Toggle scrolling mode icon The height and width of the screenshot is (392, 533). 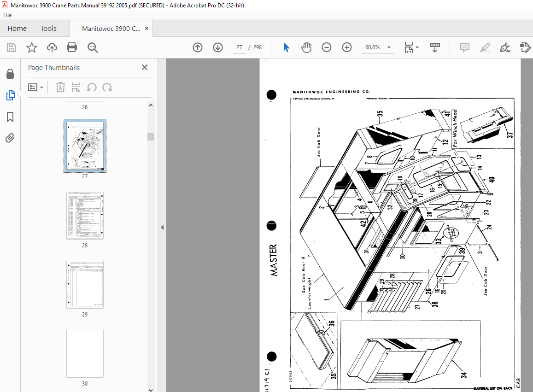point(435,47)
